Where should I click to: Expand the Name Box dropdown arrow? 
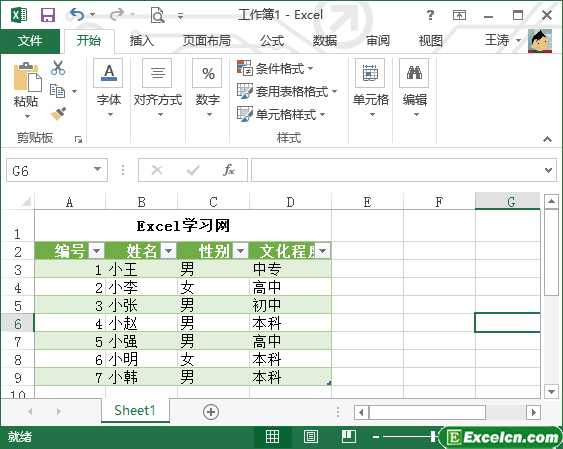tap(97, 169)
